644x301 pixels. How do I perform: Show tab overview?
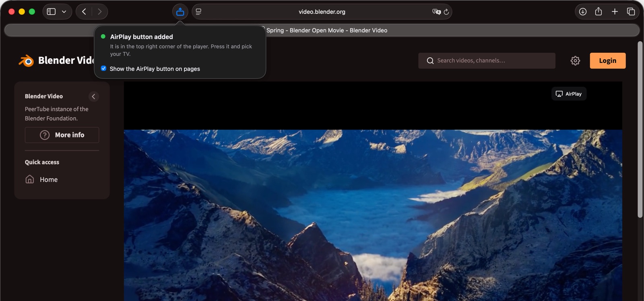point(631,12)
